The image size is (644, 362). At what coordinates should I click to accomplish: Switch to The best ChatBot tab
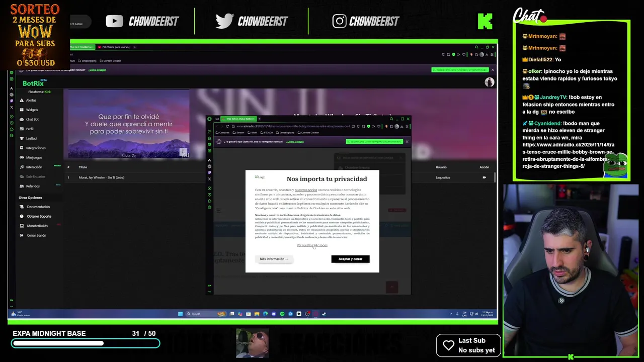tap(82, 47)
